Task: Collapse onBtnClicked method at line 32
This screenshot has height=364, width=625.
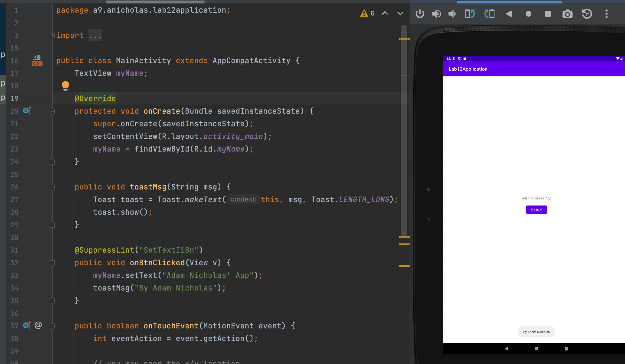Action: point(52,263)
